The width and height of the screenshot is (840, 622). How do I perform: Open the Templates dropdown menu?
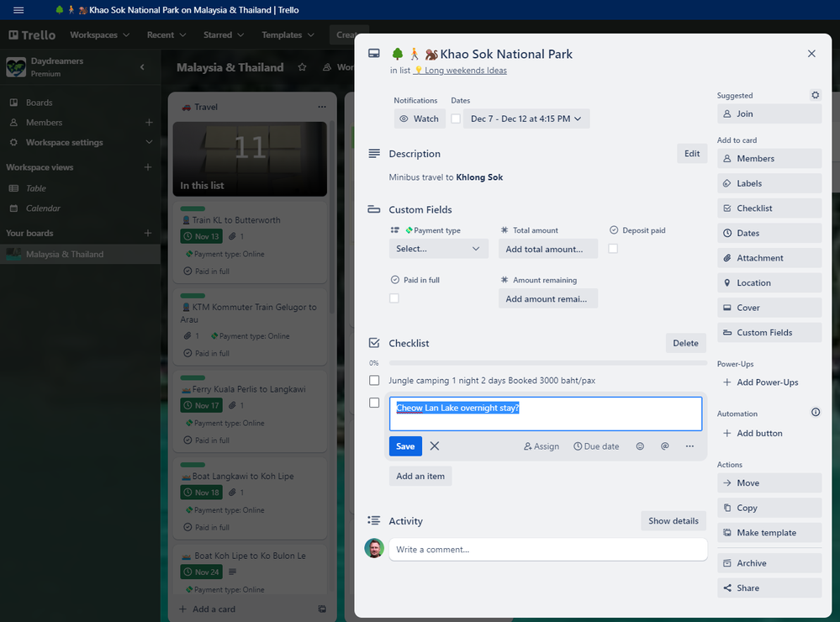288,34
